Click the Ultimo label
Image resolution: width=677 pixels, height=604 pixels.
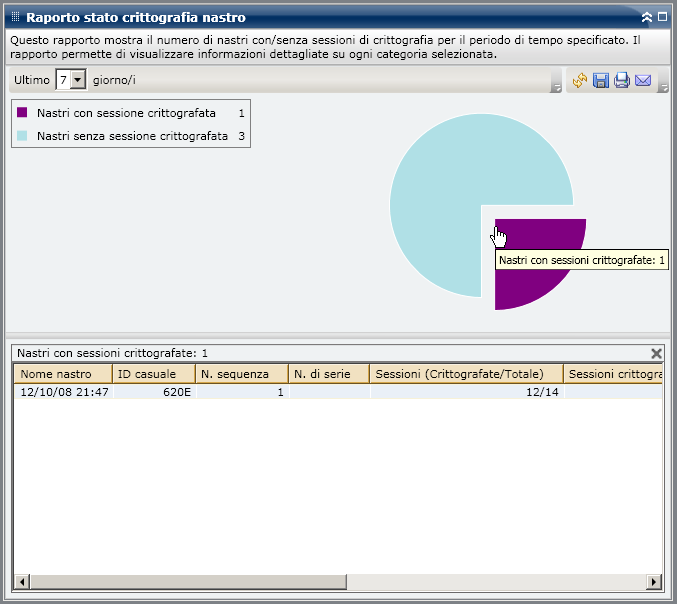(x=32, y=80)
